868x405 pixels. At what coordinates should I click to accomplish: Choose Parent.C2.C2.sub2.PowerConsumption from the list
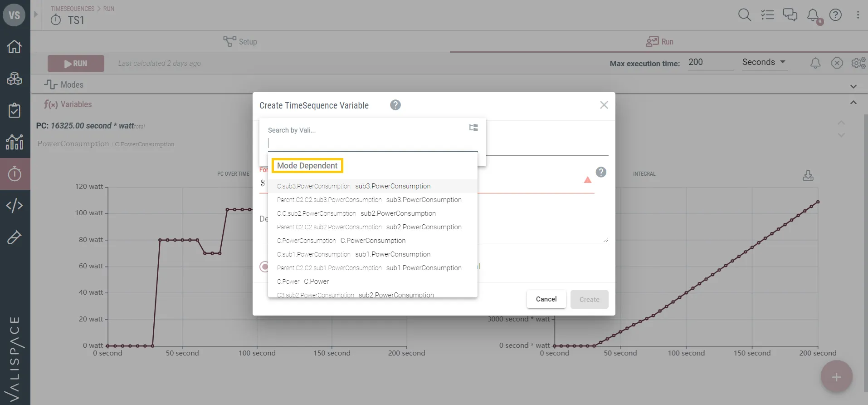(x=373, y=227)
